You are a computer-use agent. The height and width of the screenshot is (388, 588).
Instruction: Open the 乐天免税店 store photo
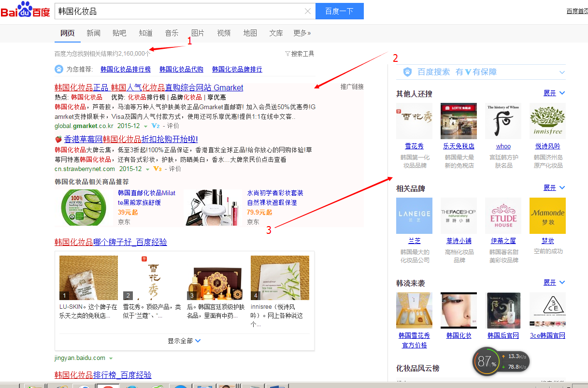(459, 121)
